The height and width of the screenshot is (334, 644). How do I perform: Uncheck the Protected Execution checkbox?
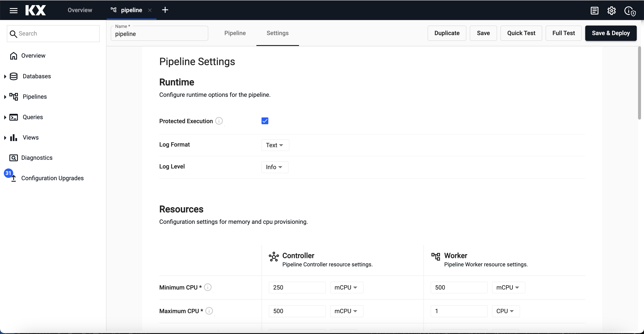[x=265, y=121]
